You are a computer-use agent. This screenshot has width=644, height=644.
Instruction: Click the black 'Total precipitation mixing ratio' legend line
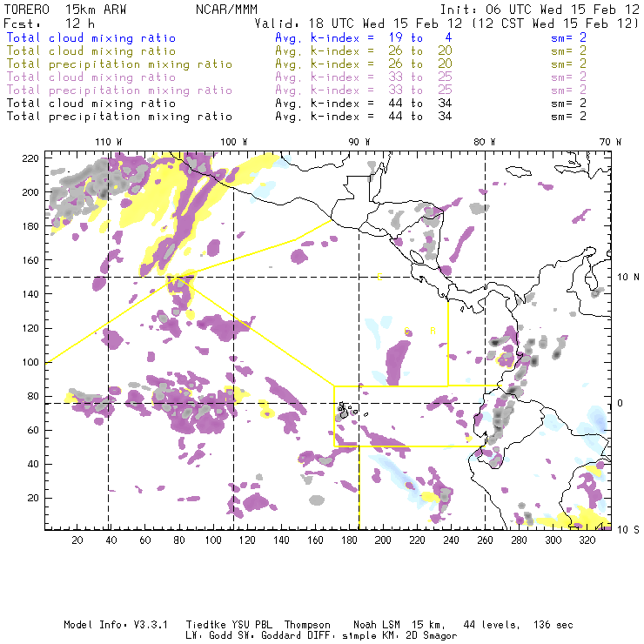coord(119,117)
